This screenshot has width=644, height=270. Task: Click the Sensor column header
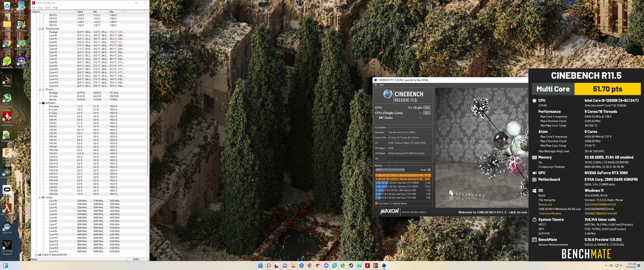point(53,12)
